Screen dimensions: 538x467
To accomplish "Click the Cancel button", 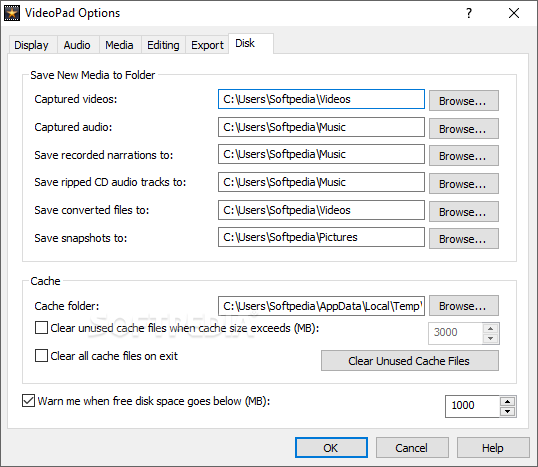I will coord(412,447).
